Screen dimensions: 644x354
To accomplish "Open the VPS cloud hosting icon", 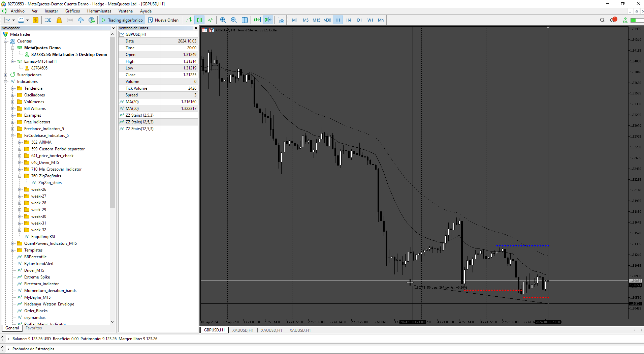I will 81,20.
